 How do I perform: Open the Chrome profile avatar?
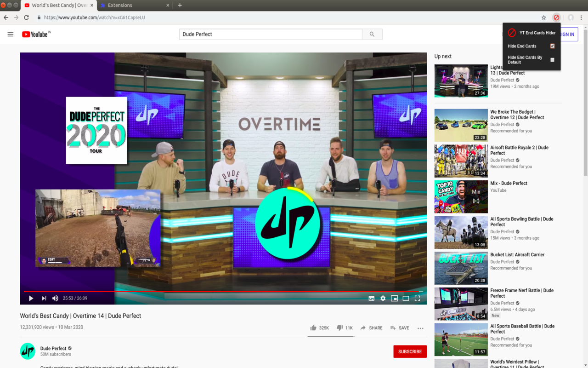click(x=571, y=17)
